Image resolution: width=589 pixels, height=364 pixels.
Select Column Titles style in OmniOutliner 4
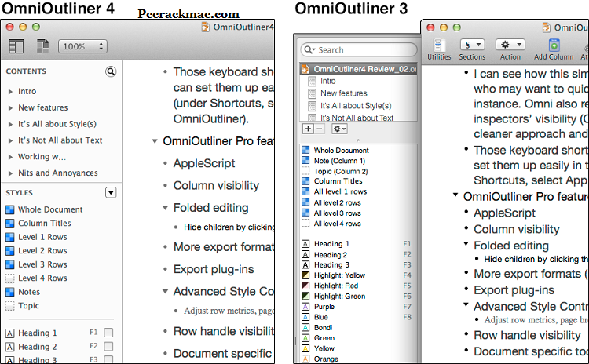coord(44,224)
